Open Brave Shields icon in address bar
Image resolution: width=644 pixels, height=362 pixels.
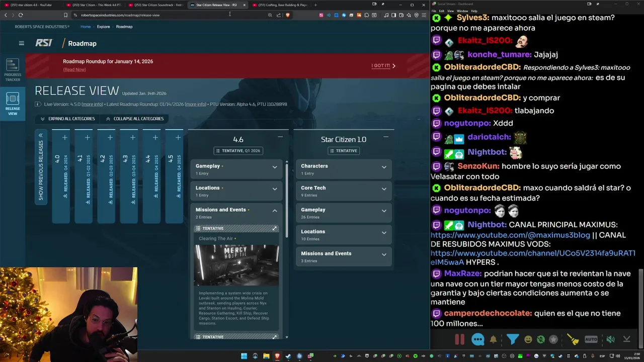pos(288,15)
